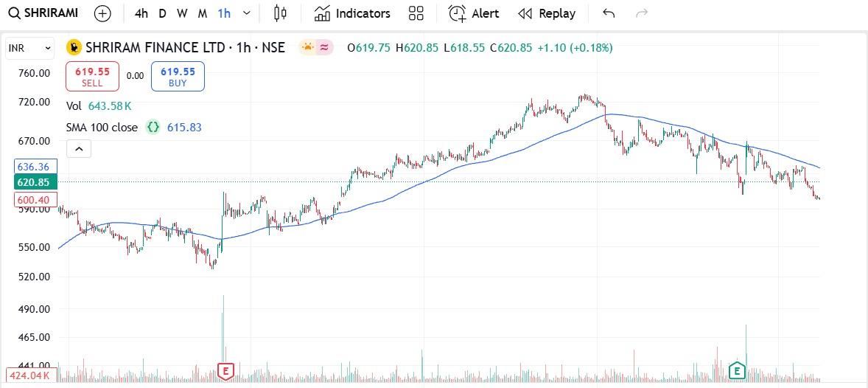Click the +1.10 (+0.18%) change value

[575, 48]
